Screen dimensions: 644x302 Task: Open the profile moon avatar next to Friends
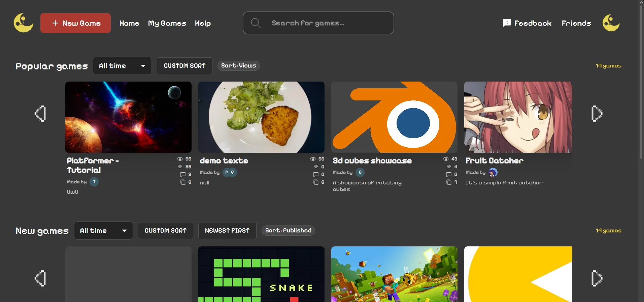[611, 23]
